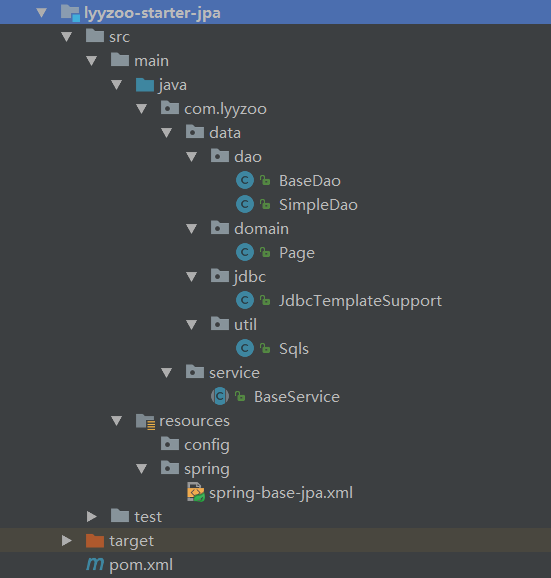551x578 pixels.
Task: Collapse the data package arrow
Action: pyautogui.click(x=167, y=133)
